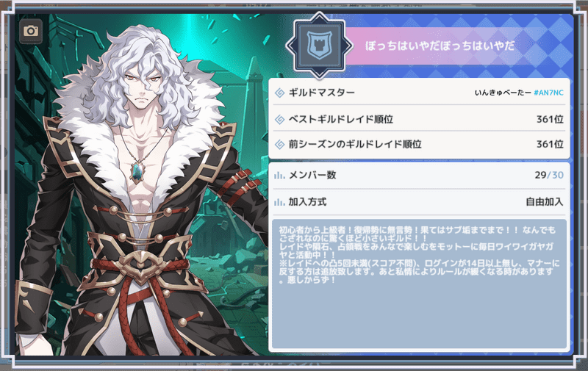Select the guild master name いんきゅべーたー

503,93
